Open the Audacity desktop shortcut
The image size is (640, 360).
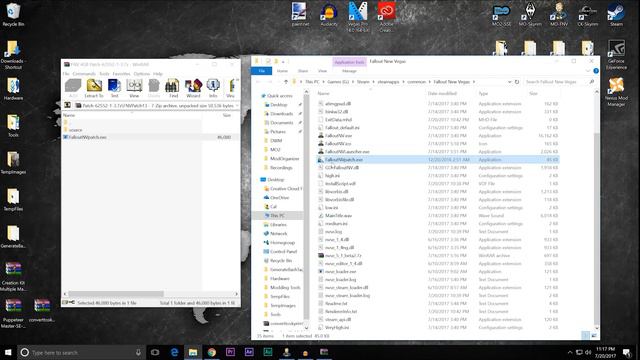pos(329,15)
